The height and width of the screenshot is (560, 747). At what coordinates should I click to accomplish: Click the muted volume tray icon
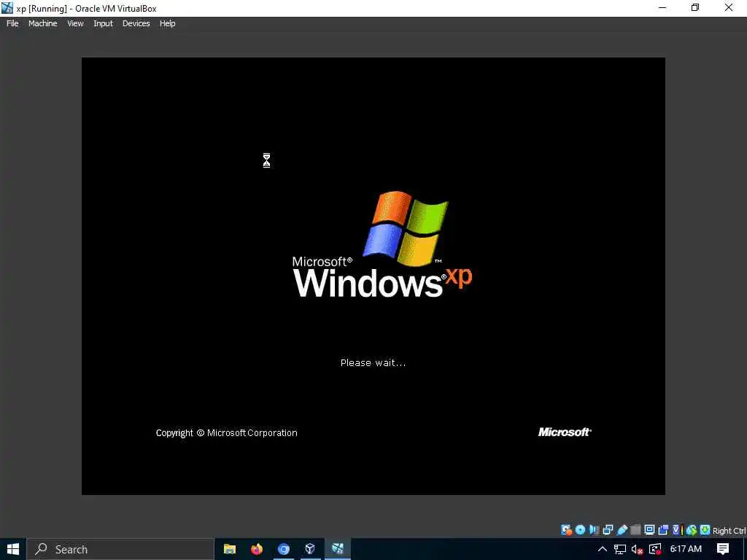pyautogui.click(x=638, y=549)
